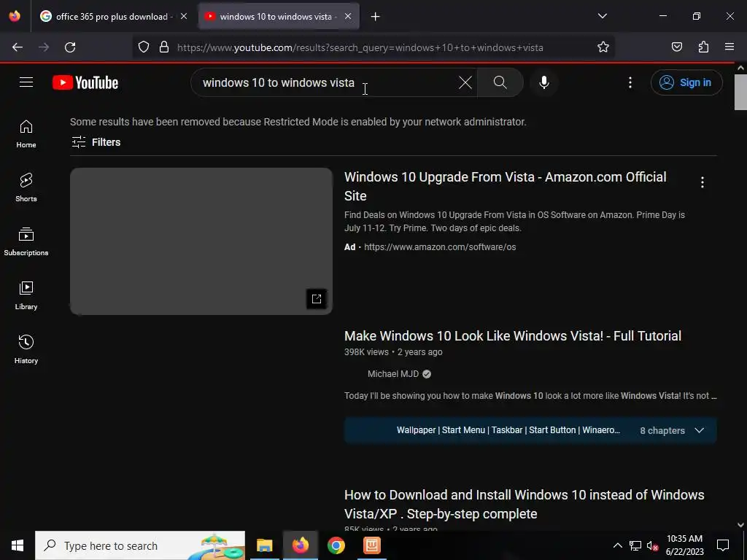Reload the page in Firefox
The width and height of the screenshot is (747, 560).
point(70,47)
